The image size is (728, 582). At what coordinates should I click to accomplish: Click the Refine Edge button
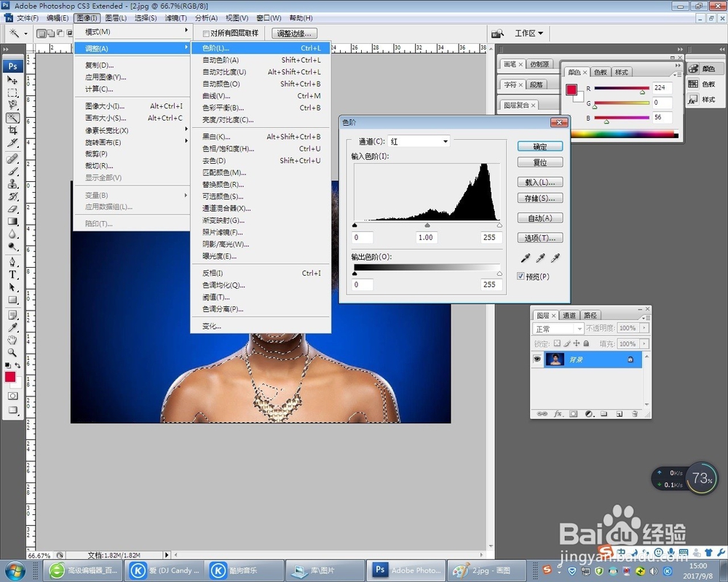[x=294, y=33]
